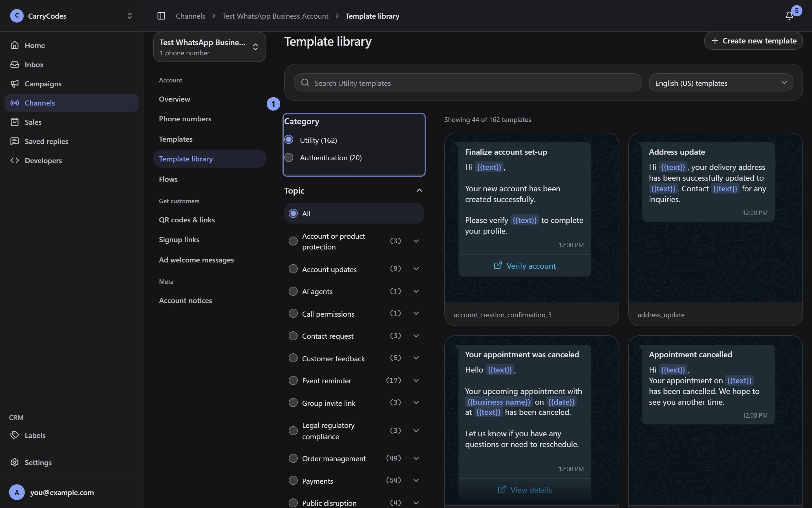Open the Overview menu item
The image size is (812, 508).
click(210, 99)
